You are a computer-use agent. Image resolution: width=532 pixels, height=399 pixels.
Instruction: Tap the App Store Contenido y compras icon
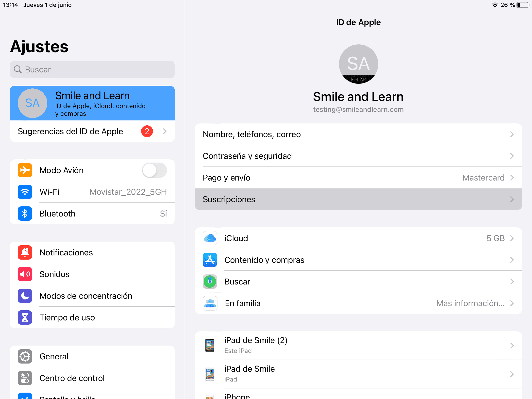coord(210,260)
